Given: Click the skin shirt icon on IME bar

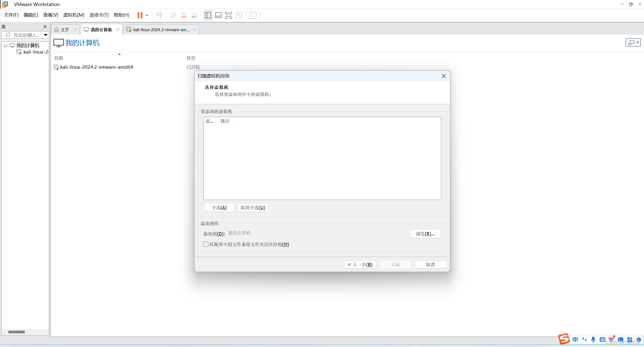Looking at the screenshot, I should pyautogui.click(x=612, y=339).
